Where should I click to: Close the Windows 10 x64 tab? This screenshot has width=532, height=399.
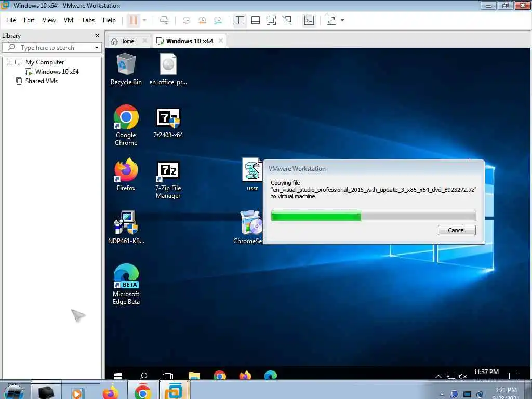click(x=221, y=41)
